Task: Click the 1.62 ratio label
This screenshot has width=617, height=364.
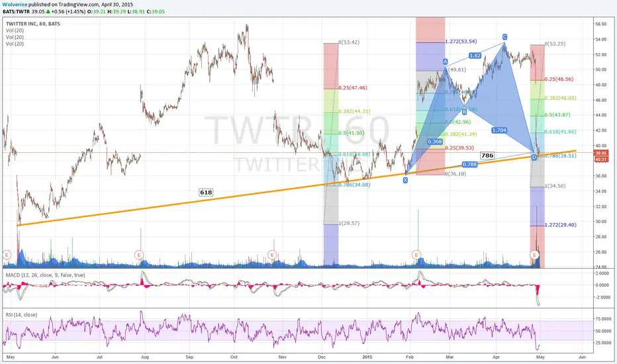Action: [475, 56]
